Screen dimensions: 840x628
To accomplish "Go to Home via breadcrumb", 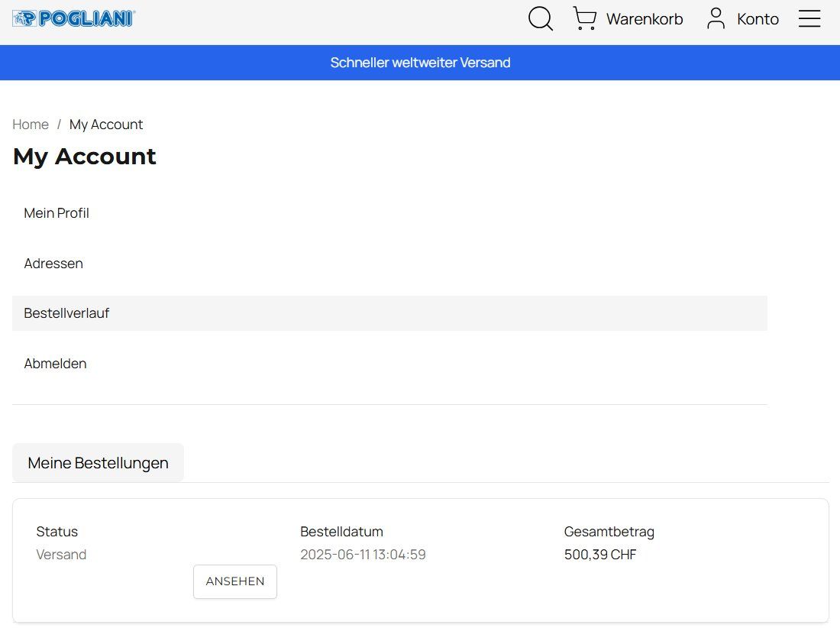I will tap(31, 125).
